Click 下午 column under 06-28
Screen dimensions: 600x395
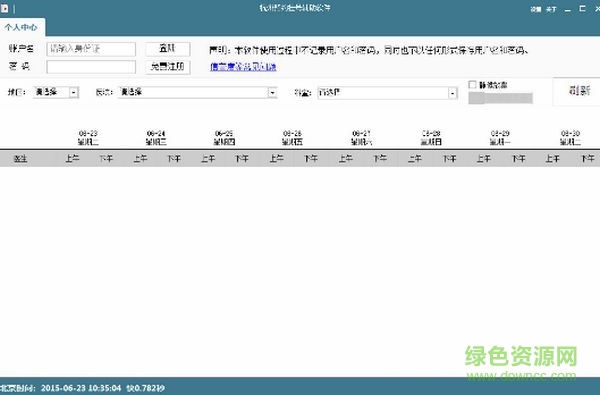point(449,158)
